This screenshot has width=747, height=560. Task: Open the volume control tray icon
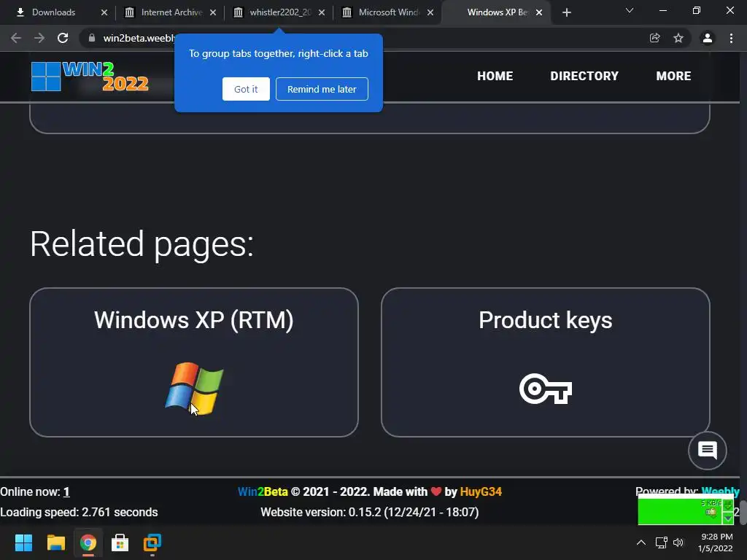point(678,542)
